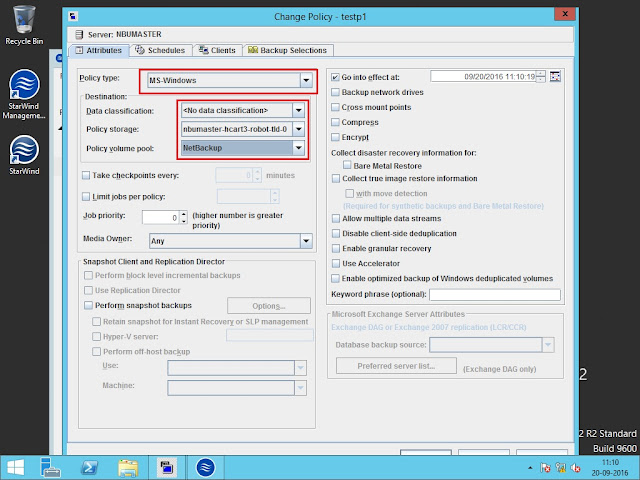Enable Limit jobs per policy
Viewport: 640px width, 480px height.
pos(86,197)
